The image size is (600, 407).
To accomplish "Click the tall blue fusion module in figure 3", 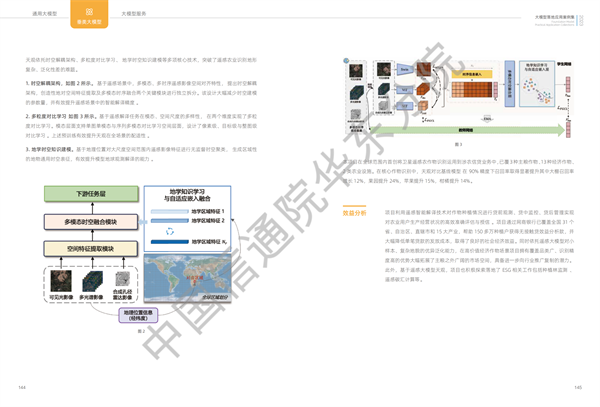I will (510, 83).
